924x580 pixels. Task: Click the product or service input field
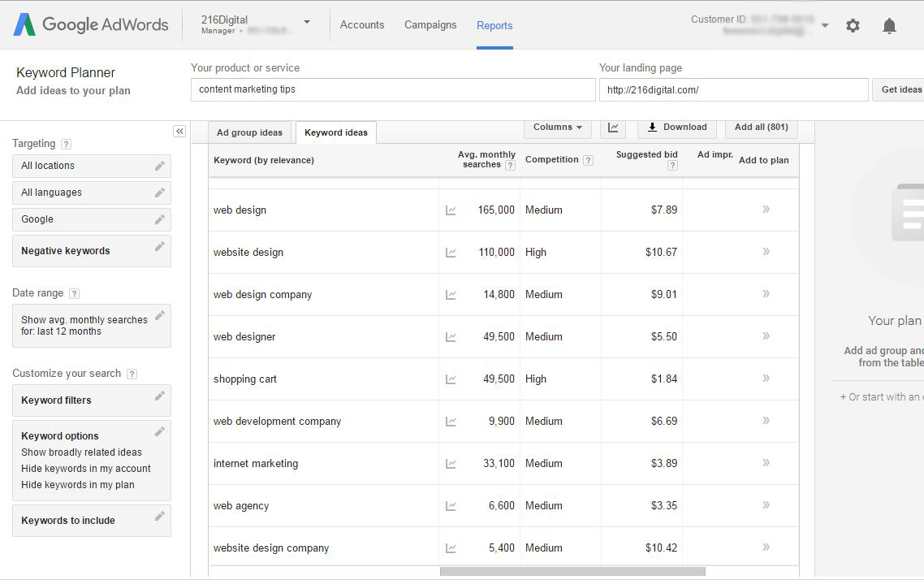(393, 89)
